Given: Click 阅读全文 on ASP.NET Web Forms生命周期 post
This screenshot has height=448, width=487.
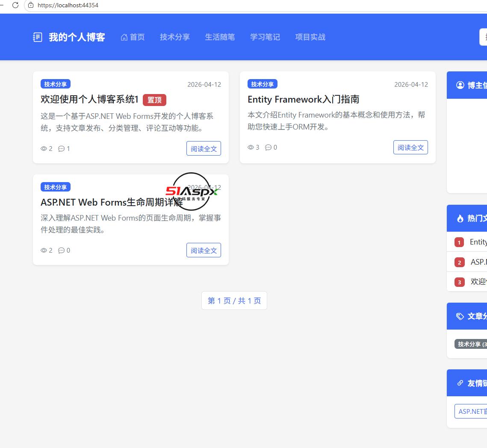Looking at the screenshot, I should 204,250.
